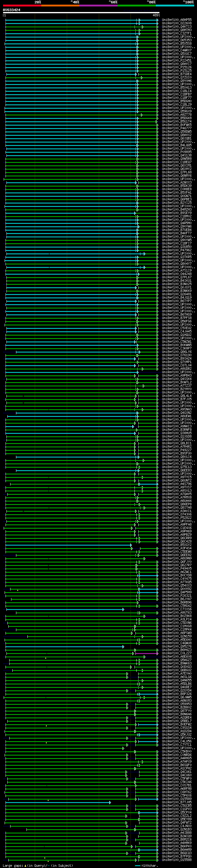Select hit UniRef100_Q7ZUI0

176,78
